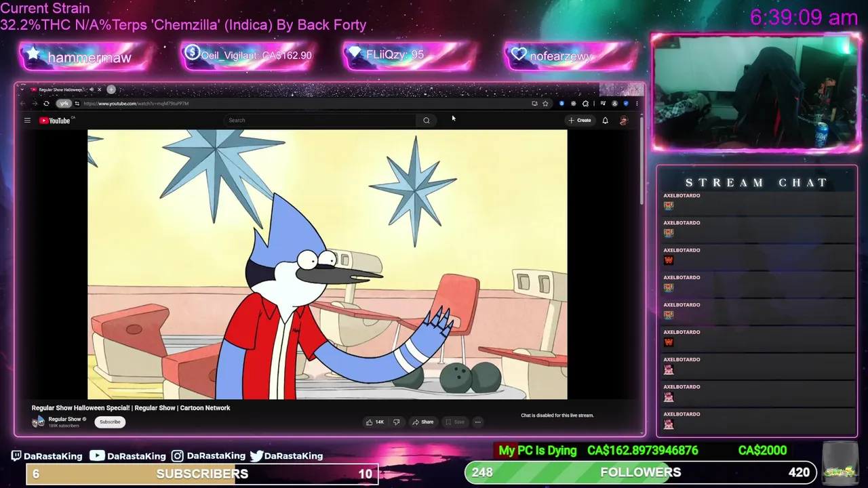Click the CA$2000 goal amount text

(x=762, y=451)
